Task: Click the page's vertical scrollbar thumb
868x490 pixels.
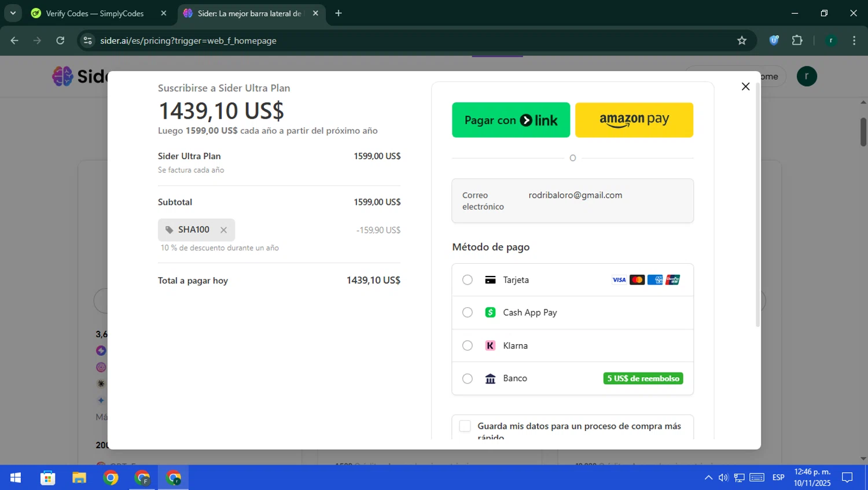Action: point(863,132)
